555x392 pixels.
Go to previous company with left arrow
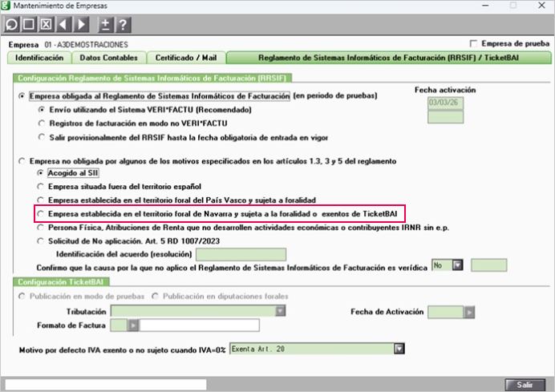tap(63, 25)
